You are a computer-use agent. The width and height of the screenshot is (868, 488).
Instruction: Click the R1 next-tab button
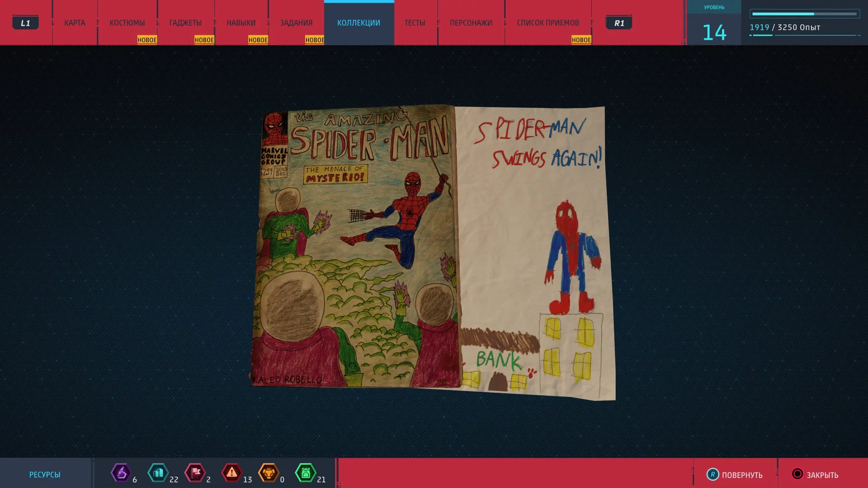coord(619,23)
